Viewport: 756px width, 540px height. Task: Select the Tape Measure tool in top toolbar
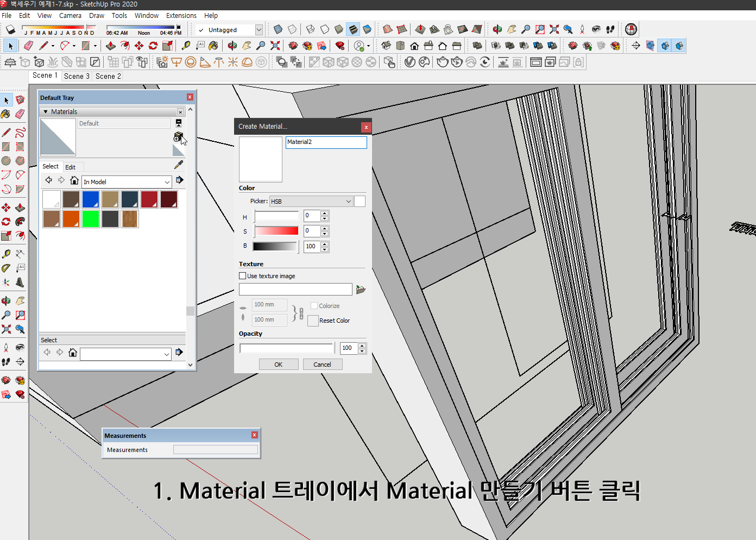pyautogui.click(x=186, y=46)
